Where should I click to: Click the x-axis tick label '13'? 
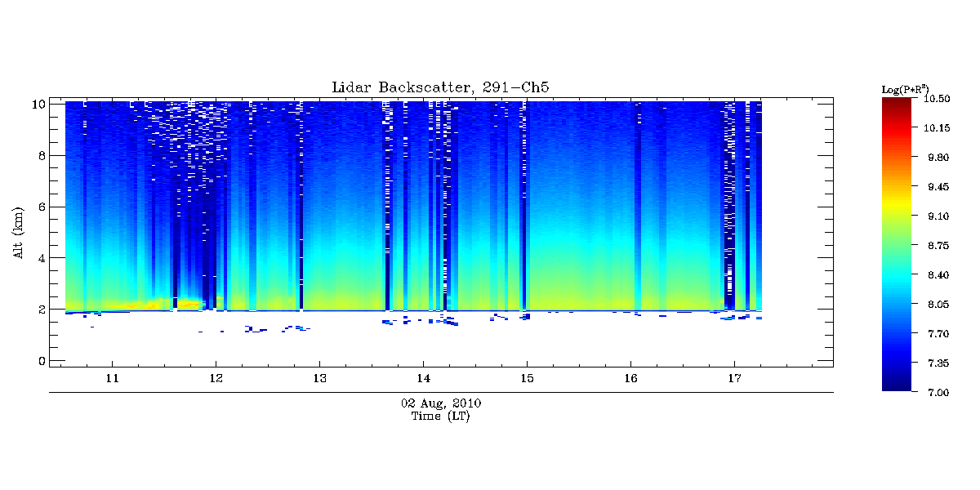(319, 378)
